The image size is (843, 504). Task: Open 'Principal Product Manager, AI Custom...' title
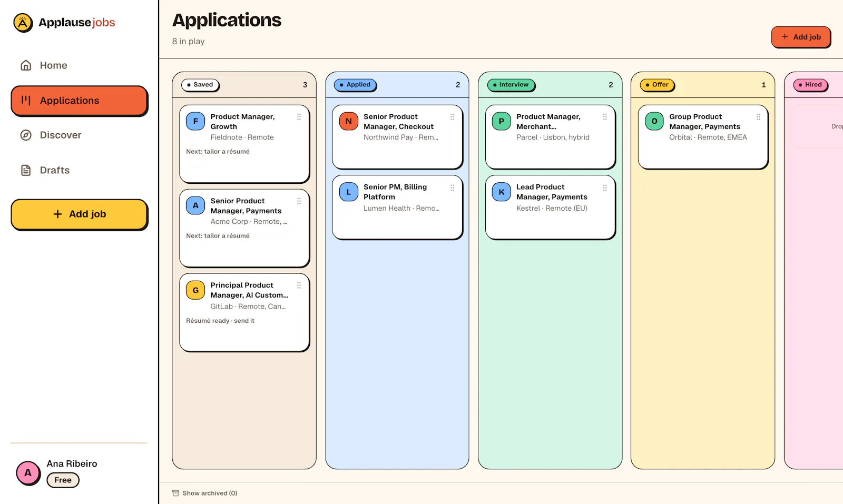[249, 290]
